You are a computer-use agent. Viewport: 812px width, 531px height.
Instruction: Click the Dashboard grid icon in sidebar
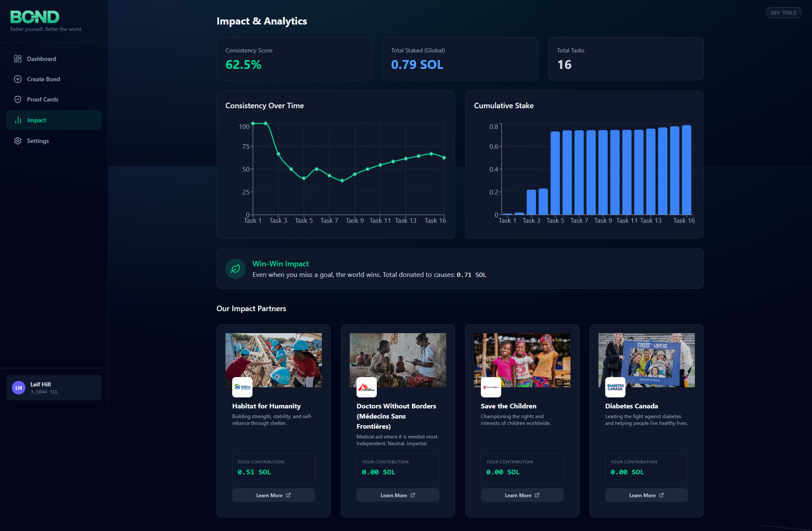(18, 59)
